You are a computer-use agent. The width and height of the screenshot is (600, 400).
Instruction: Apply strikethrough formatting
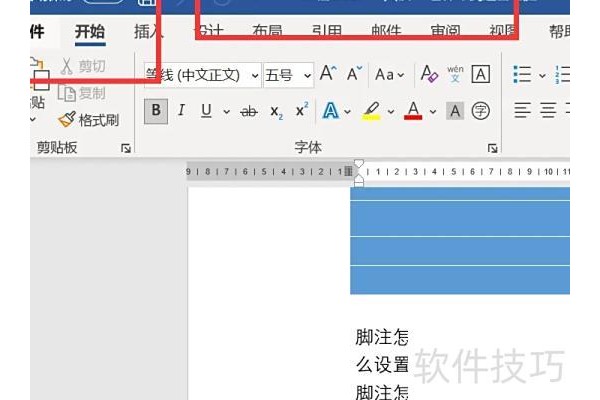pos(249,112)
